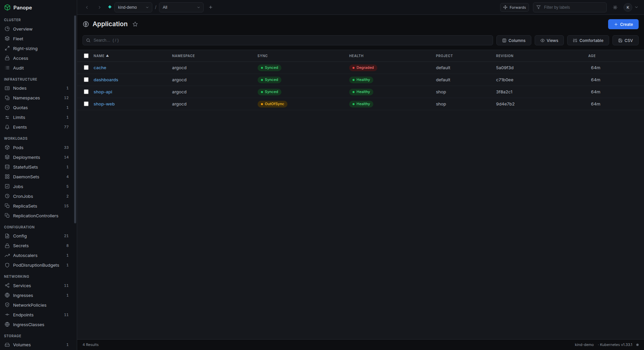Click the Audit list icon
This screenshot has width=644, height=350.
click(x=7, y=68)
